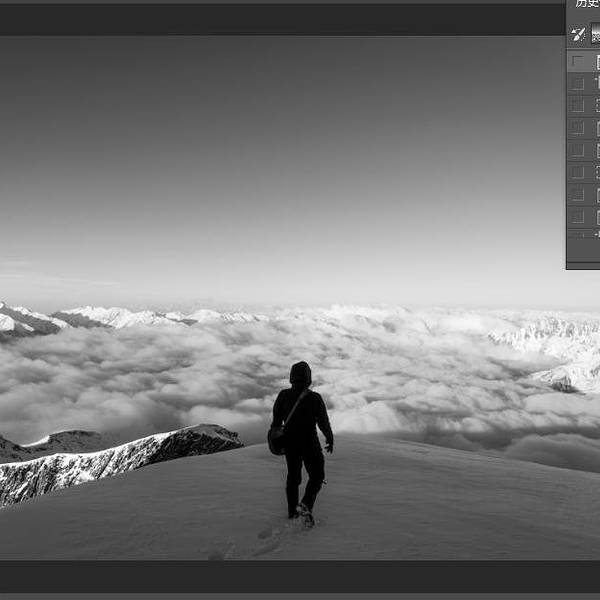
Task: Select the first history state icon
Action: tap(597, 62)
